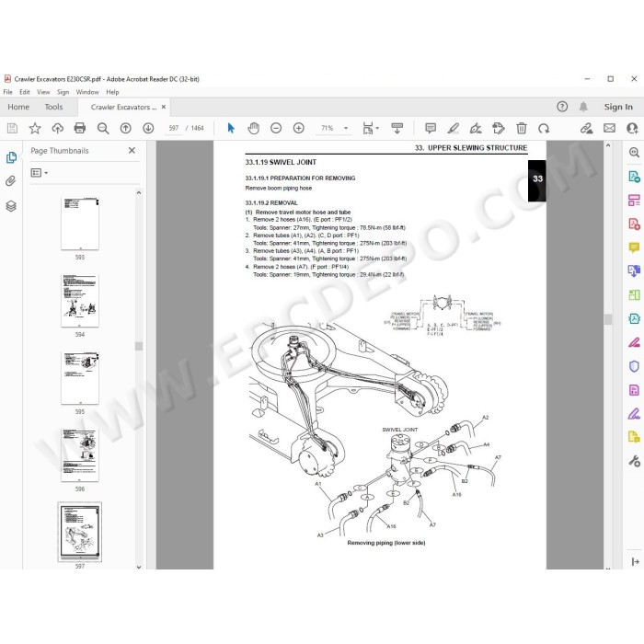
Task: Open the Layers panel icon
Action: click(x=11, y=206)
